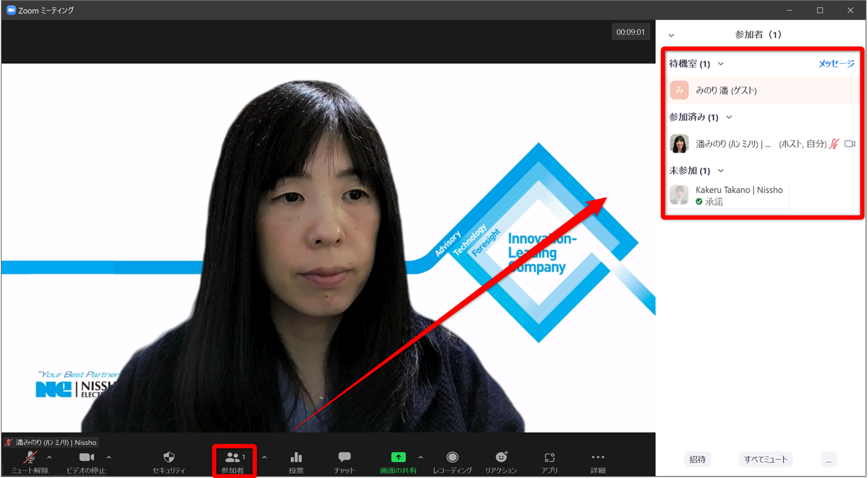Collapse the participants panel header chevron
Screen dimensions: 868x478
pyautogui.click(x=671, y=35)
